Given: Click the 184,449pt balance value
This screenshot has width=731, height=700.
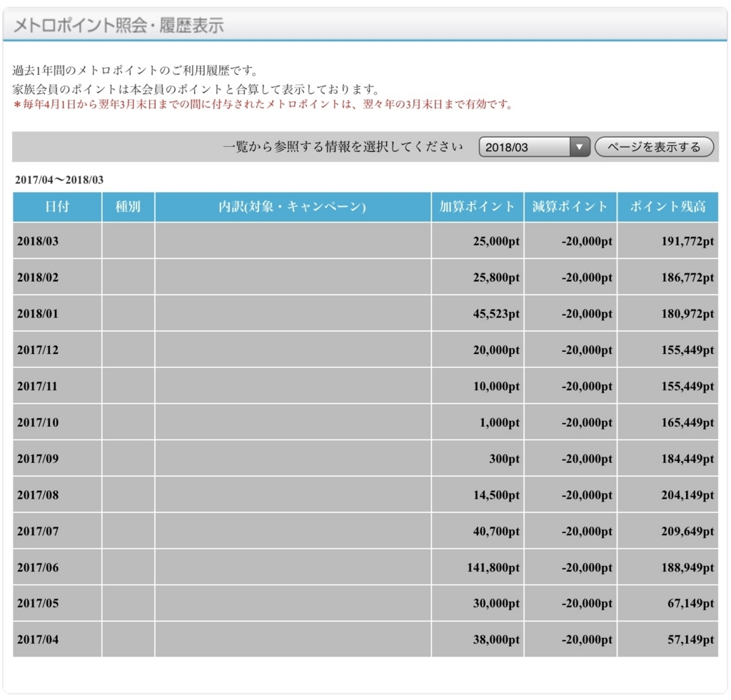Looking at the screenshot, I should tap(687, 459).
